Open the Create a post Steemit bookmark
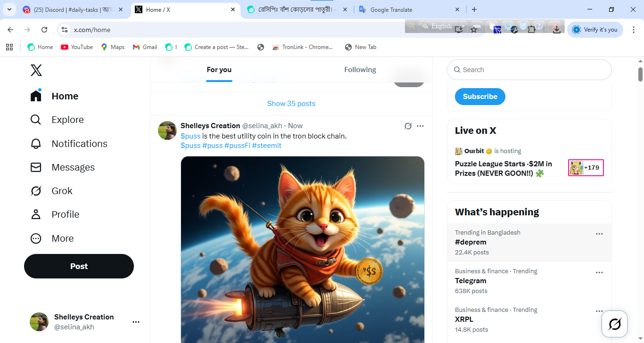This screenshot has height=343, width=644. 216,47
